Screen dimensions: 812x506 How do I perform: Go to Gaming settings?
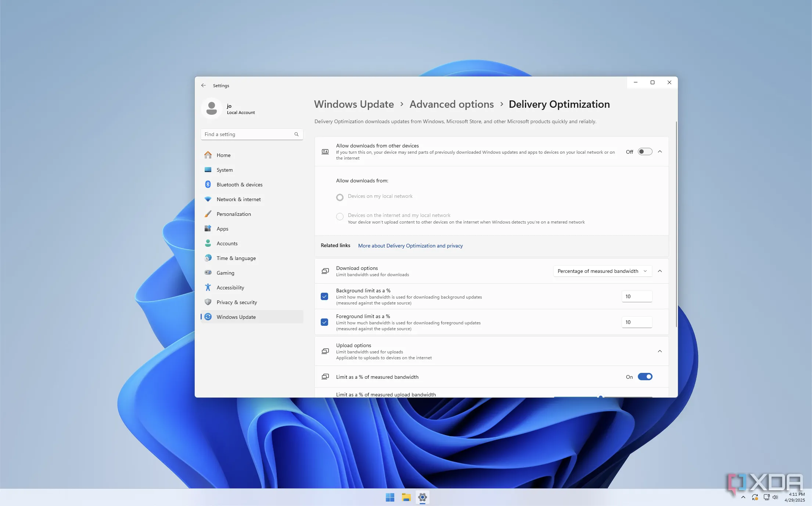coord(225,272)
